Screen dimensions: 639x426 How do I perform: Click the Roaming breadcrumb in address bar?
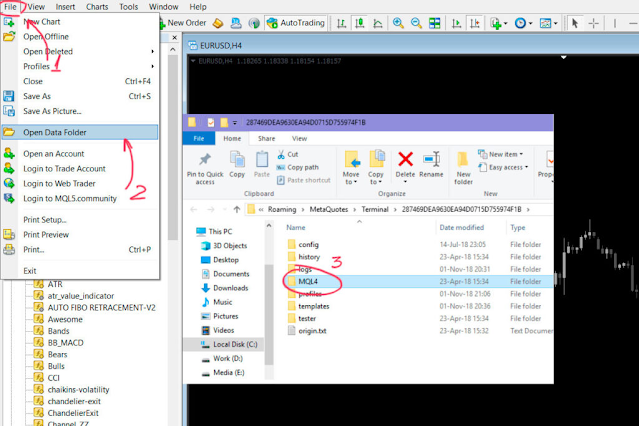coord(282,210)
